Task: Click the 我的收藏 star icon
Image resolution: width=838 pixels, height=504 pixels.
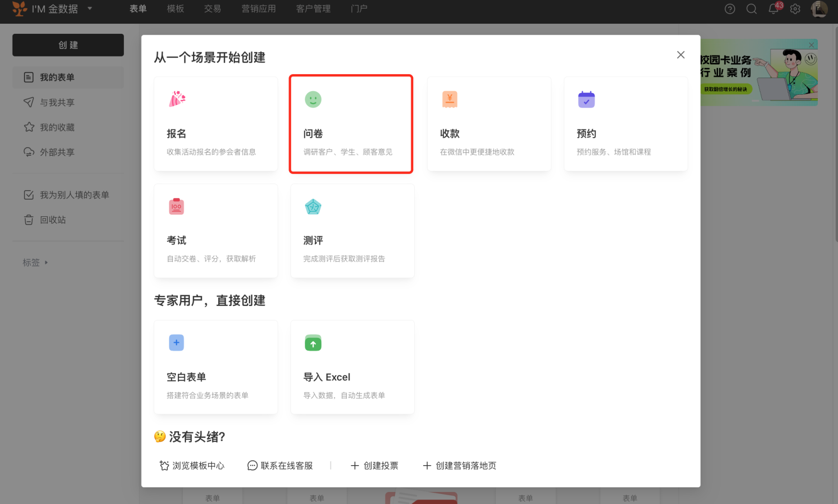Action: tap(29, 127)
